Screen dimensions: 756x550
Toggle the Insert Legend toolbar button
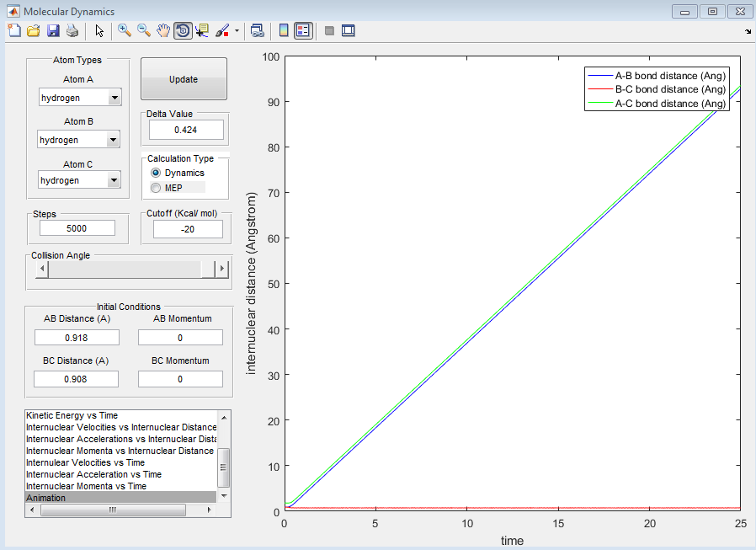tap(303, 31)
